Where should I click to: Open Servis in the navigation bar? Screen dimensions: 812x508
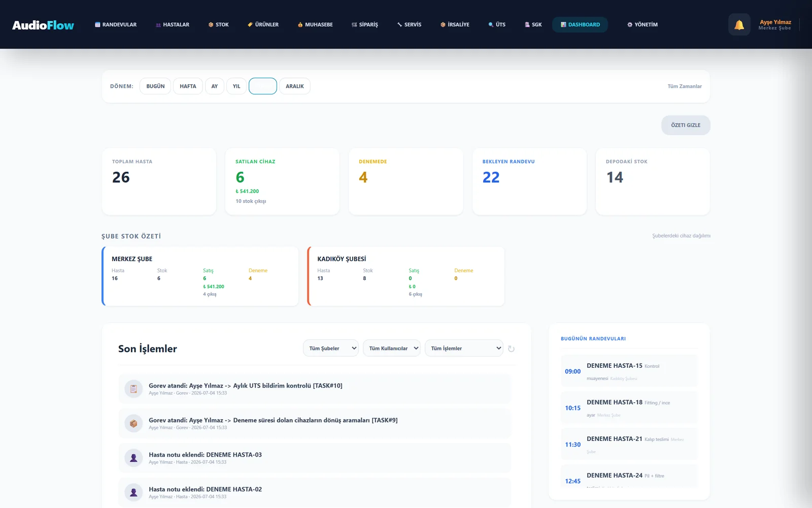(409, 24)
